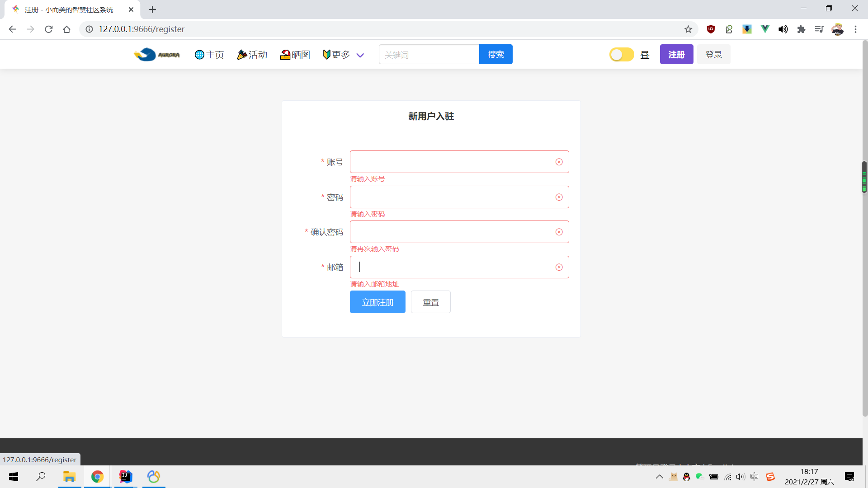Viewport: 868px width, 488px height.
Task: Toggle the day/night theme switch
Action: 622,55
